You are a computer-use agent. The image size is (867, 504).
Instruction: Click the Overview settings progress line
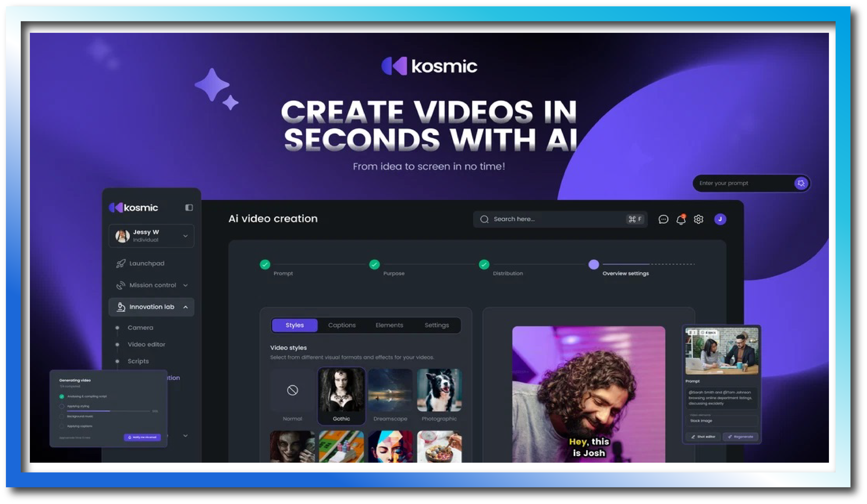[x=649, y=264]
